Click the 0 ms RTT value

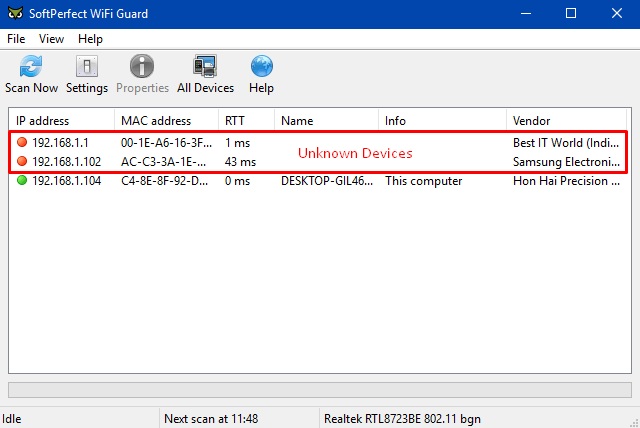click(x=238, y=181)
